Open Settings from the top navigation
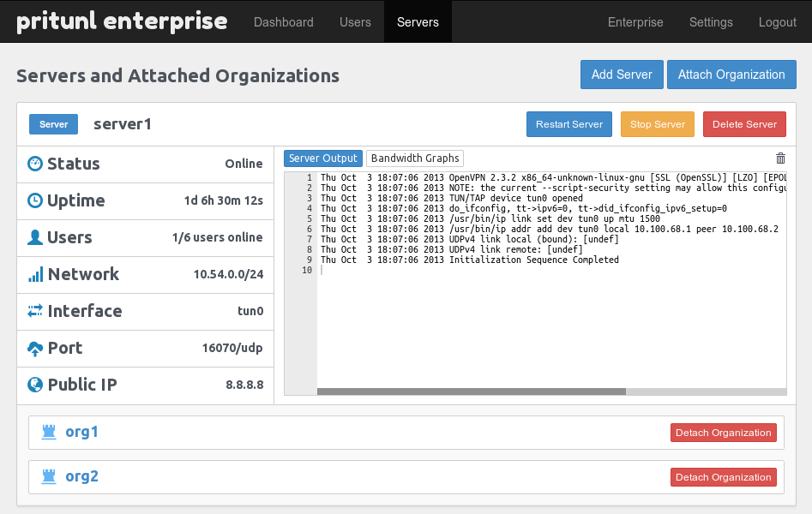 click(711, 22)
